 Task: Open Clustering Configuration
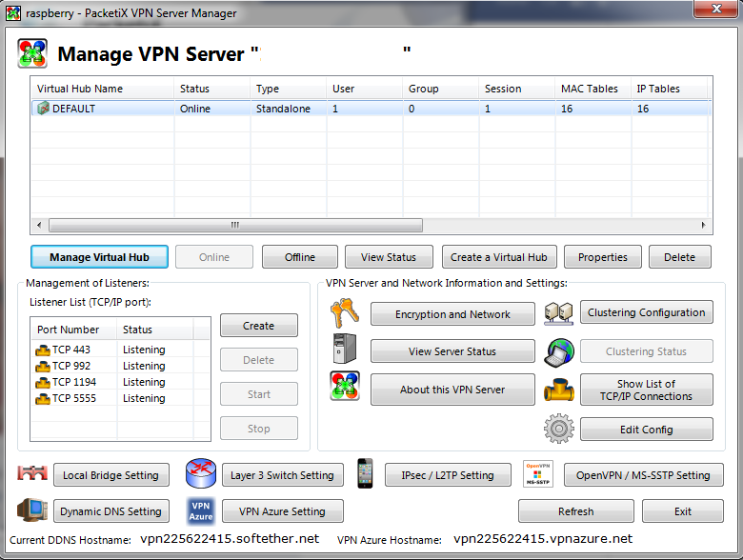[647, 312]
